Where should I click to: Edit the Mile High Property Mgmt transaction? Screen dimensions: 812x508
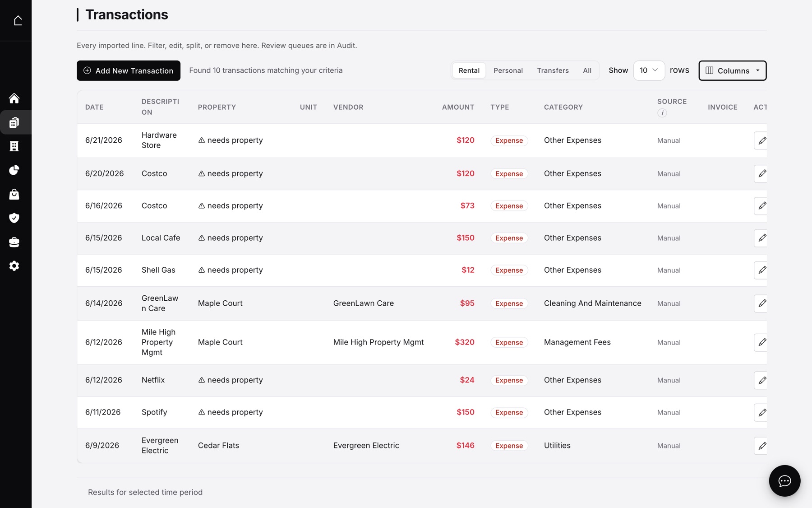(761, 342)
